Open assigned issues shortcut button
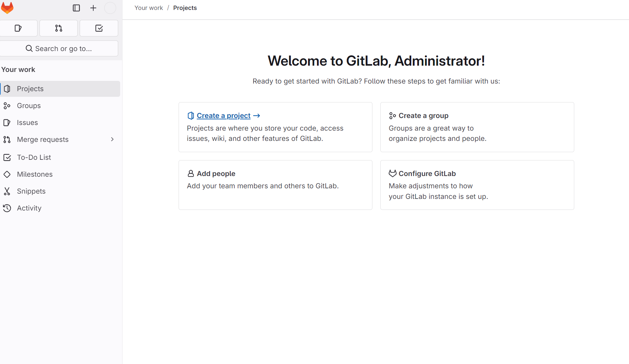Screen dimensions: 629x364 (18, 28)
